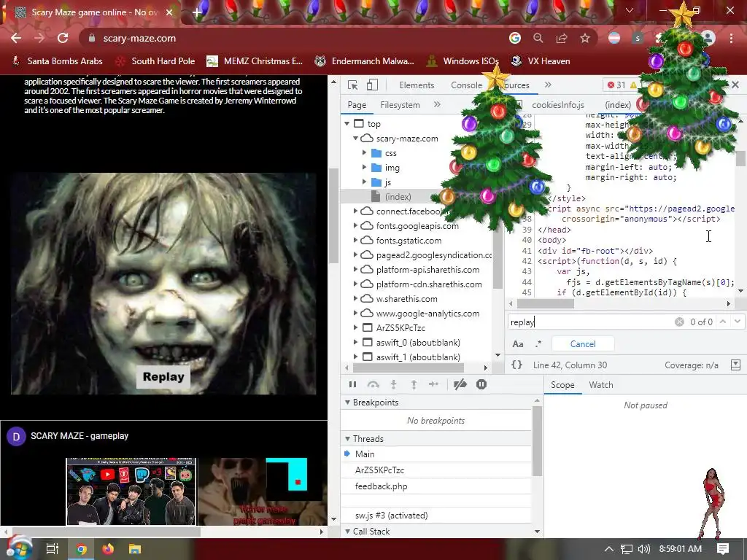Image resolution: width=747 pixels, height=560 pixels.
Task: Open Google lens icon in address bar
Action: (x=514, y=38)
